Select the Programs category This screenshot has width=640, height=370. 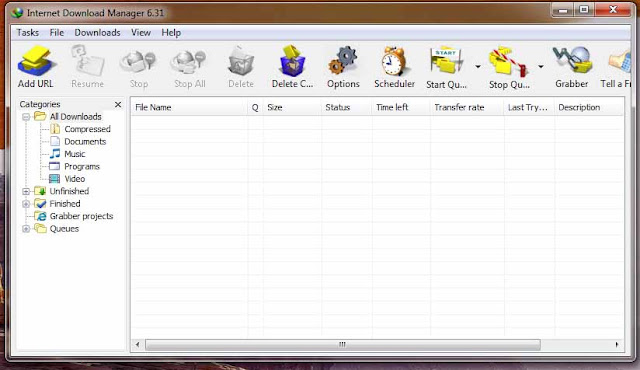point(82,166)
